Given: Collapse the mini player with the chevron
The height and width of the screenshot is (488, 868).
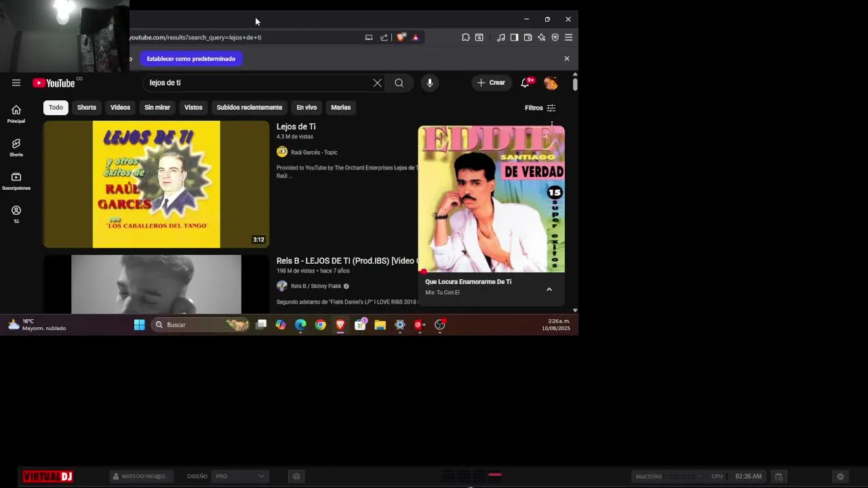Looking at the screenshot, I should coord(549,289).
